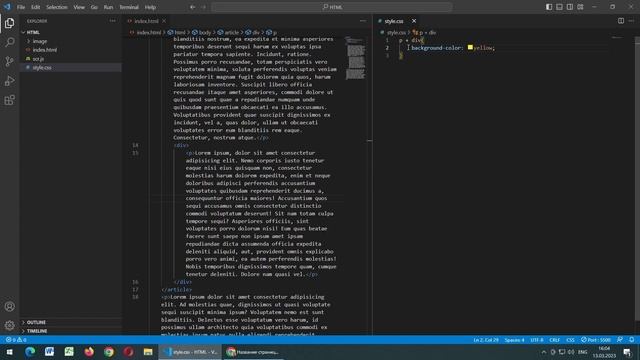
Task: Open more actions for index.html editor group
Action: (363, 21)
